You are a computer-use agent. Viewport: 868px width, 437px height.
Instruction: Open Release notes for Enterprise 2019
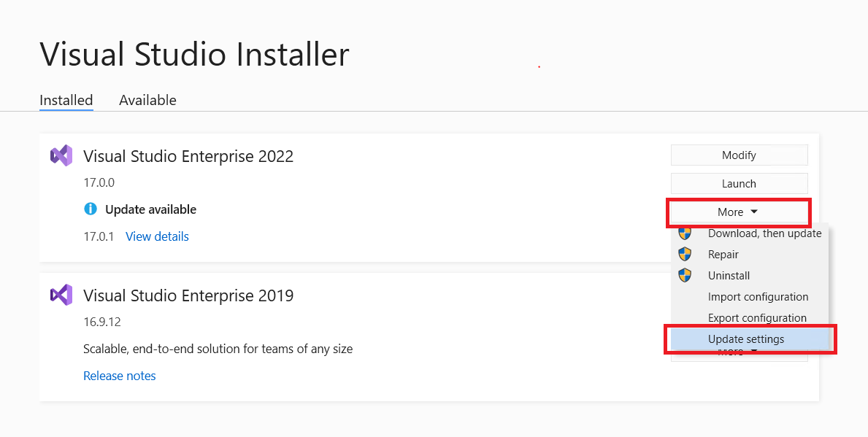(x=119, y=375)
